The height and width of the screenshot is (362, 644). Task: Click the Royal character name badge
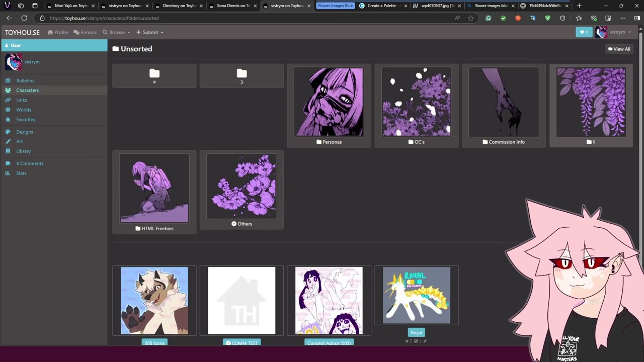(x=416, y=332)
